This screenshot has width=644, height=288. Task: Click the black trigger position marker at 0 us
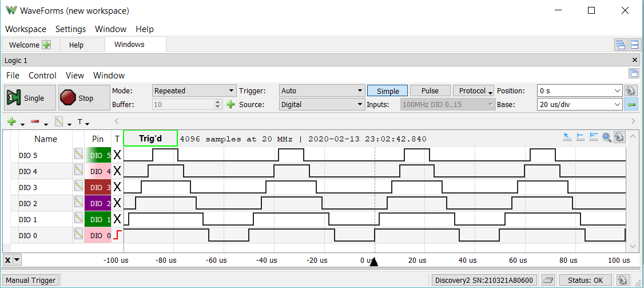pyautogui.click(x=374, y=262)
